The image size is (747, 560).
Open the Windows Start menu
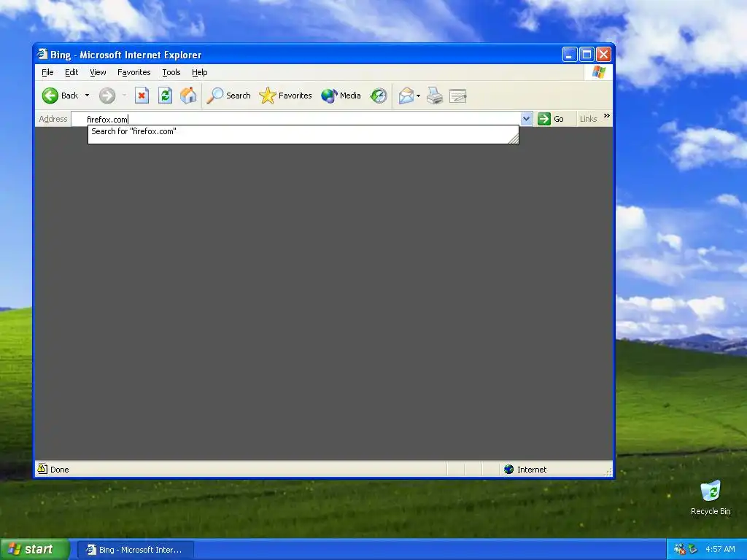(x=34, y=550)
